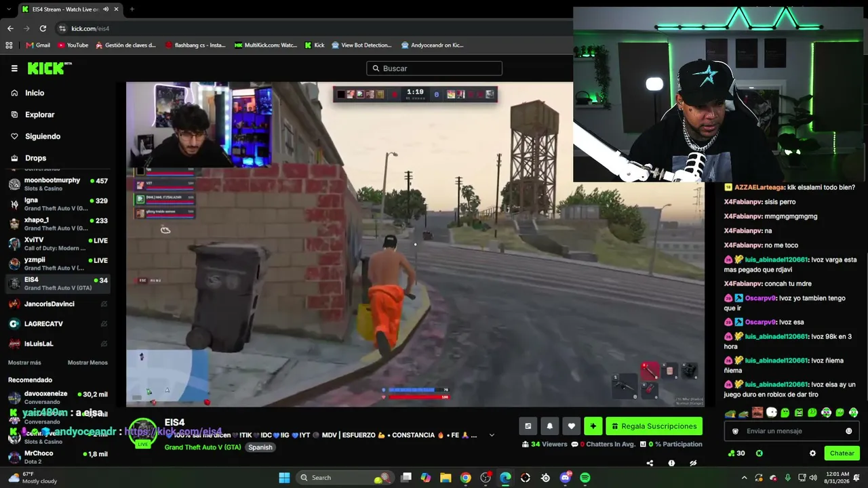Go back using the browser back arrow
The image size is (868, 488).
tap(10, 28)
